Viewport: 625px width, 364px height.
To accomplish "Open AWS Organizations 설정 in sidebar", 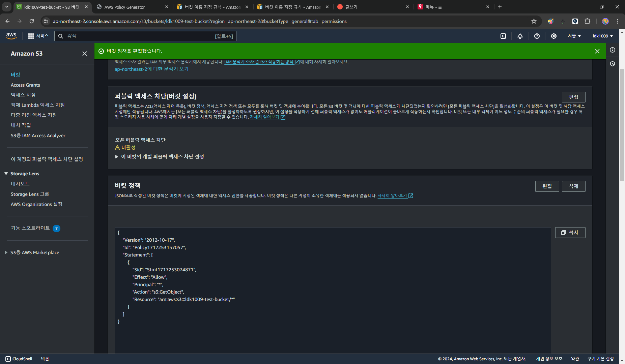I will tap(36, 204).
